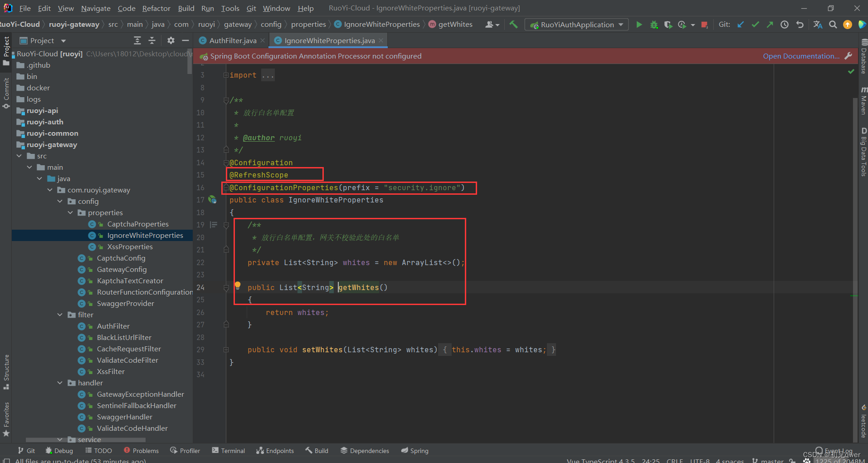Click expand all icon in Project panel
868x463 pixels.
(137, 40)
